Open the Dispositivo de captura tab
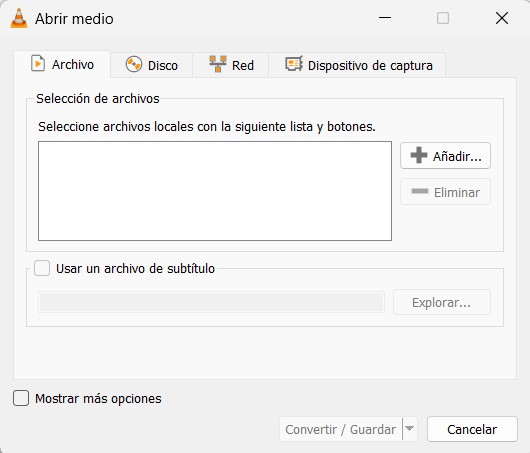Image resolution: width=530 pixels, height=453 pixels. pyautogui.click(x=357, y=65)
